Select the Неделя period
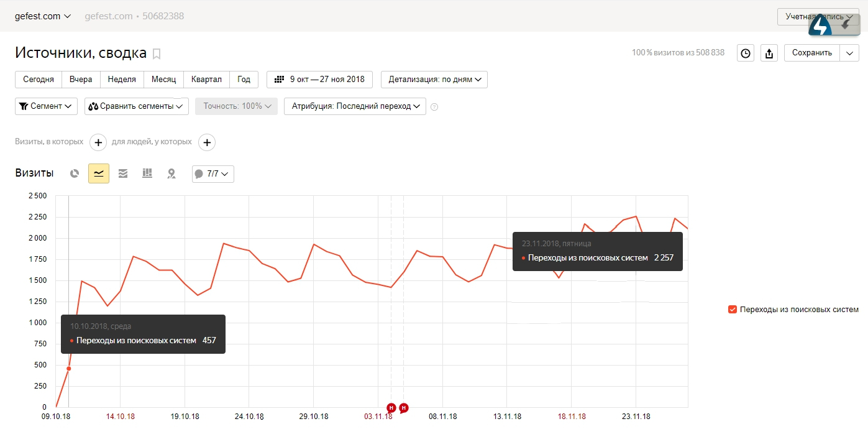Screen dimensions: 868x429 coord(122,80)
